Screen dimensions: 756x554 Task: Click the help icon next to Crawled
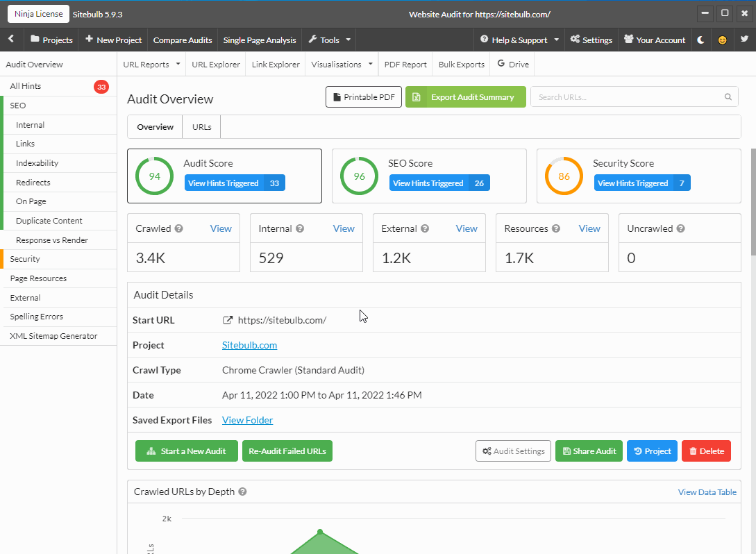[179, 228]
